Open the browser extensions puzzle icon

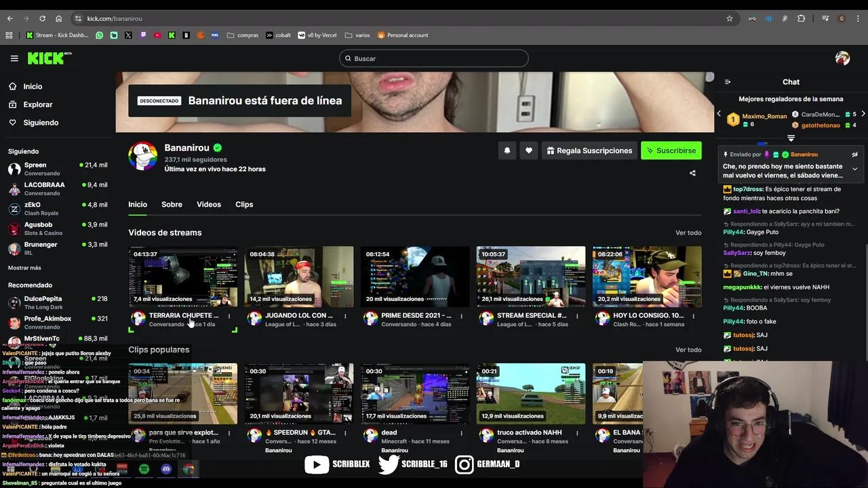(x=801, y=19)
